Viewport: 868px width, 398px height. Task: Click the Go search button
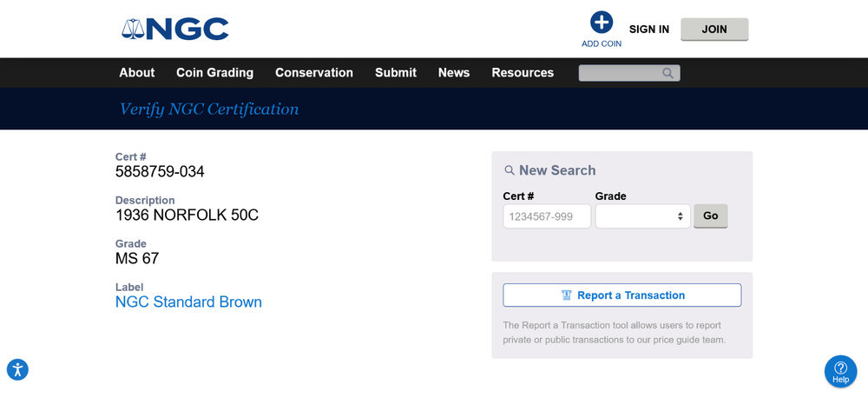pyautogui.click(x=710, y=216)
